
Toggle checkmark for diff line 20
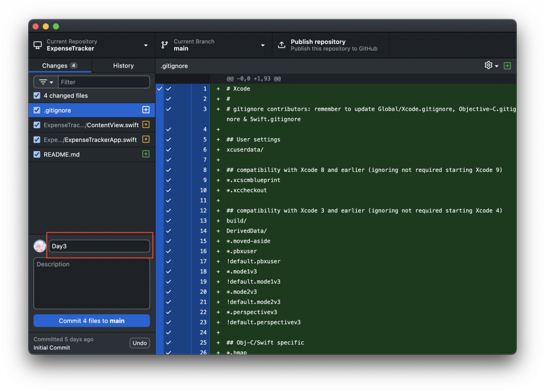[169, 292]
